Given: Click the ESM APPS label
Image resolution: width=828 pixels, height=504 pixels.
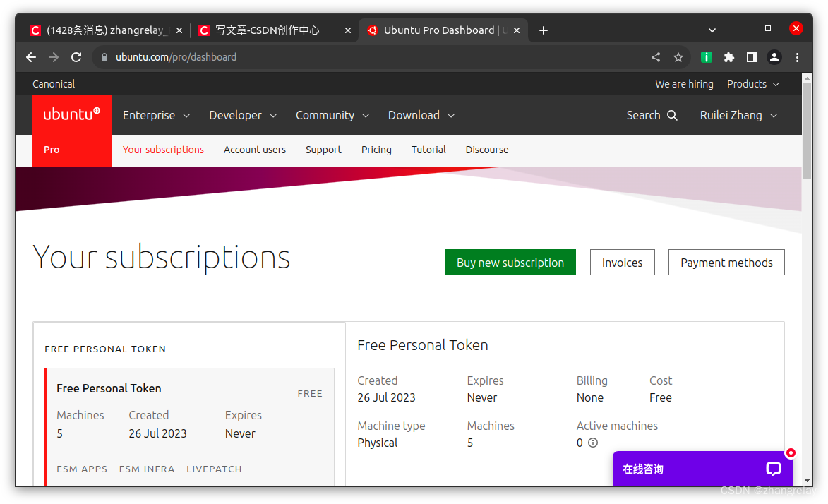Looking at the screenshot, I should [82, 469].
